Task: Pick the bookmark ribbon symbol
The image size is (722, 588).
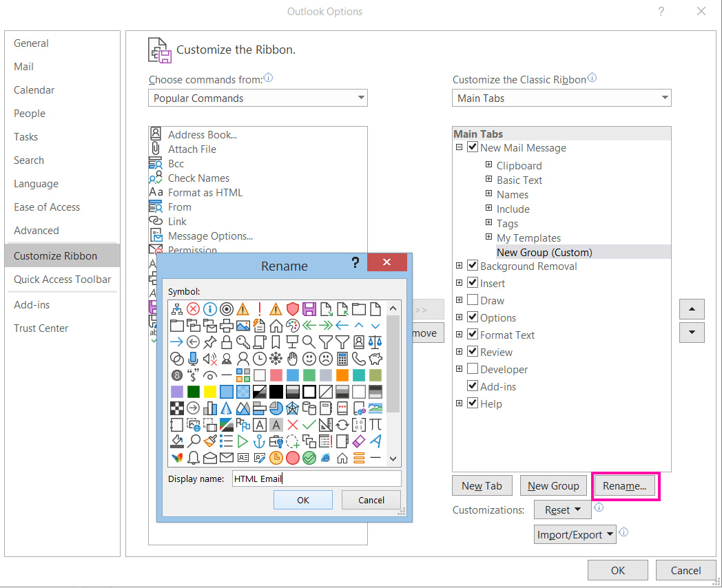Action: [x=276, y=342]
